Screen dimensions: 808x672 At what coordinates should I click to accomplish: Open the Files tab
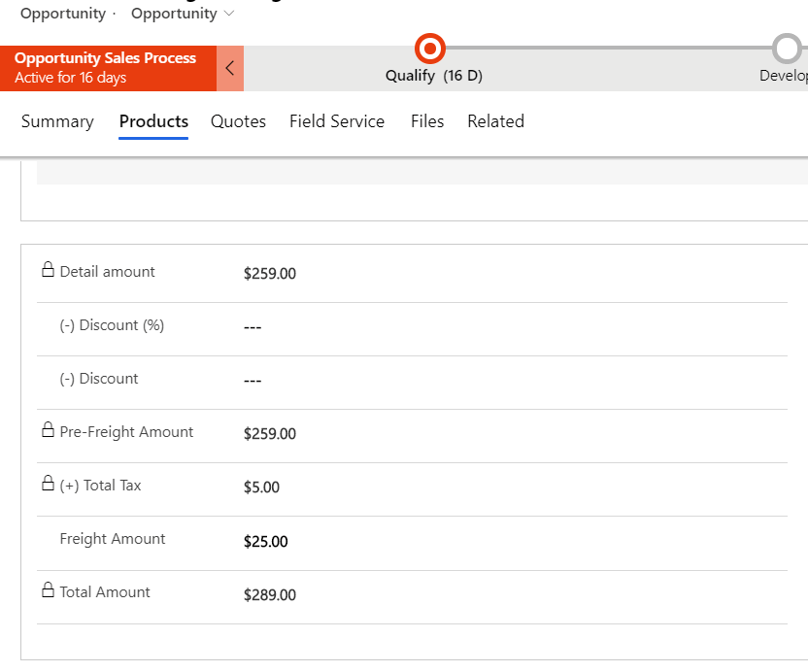(x=427, y=121)
